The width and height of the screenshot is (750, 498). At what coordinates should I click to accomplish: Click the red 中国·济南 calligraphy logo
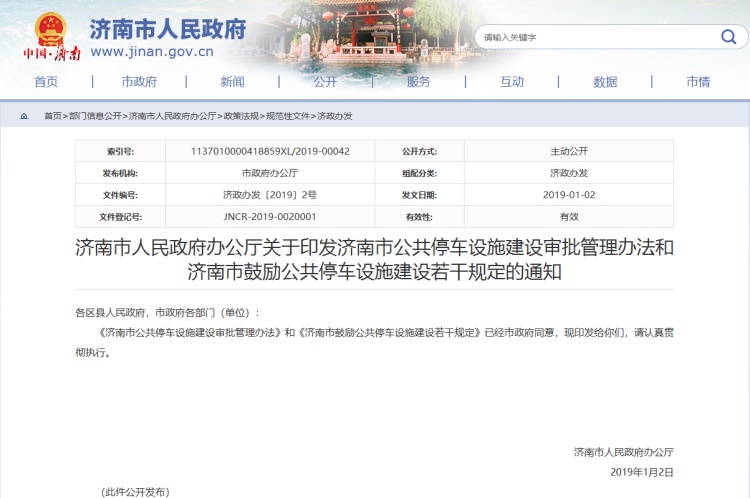(x=50, y=54)
